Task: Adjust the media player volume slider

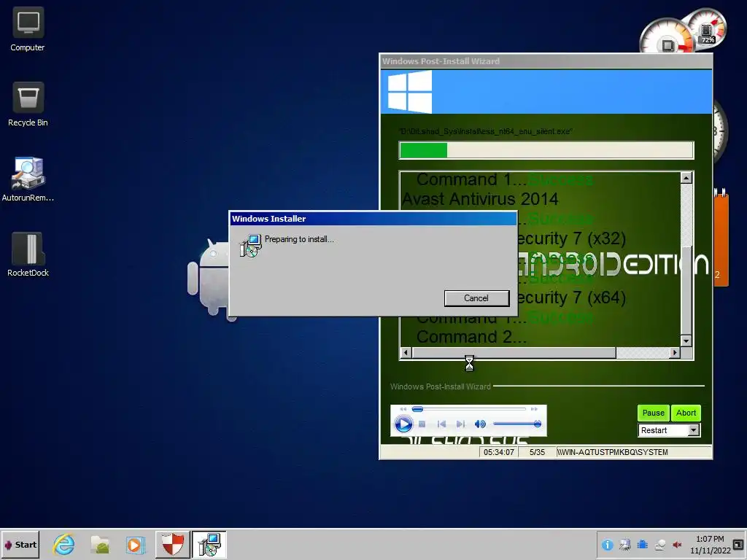Action: tap(517, 424)
